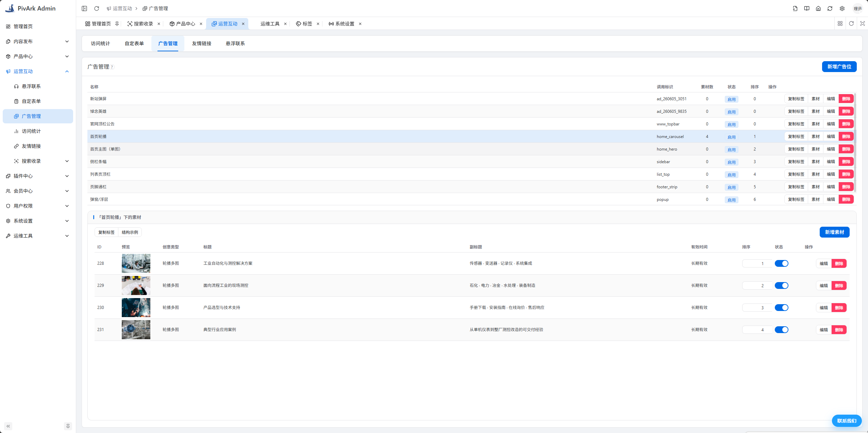
Task: Collapse sidebar using double-chevron icon
Action: [8, 426]
